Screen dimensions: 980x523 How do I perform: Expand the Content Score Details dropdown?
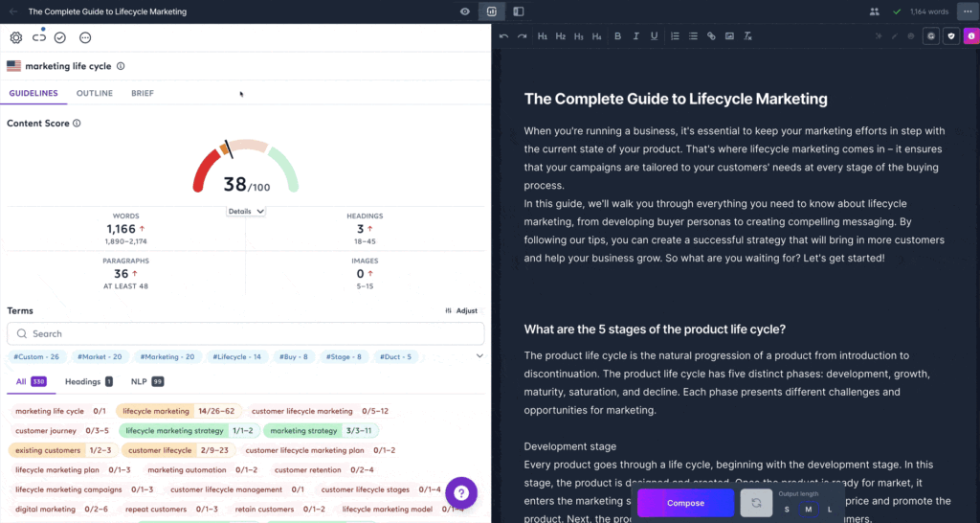coord(246,211)
